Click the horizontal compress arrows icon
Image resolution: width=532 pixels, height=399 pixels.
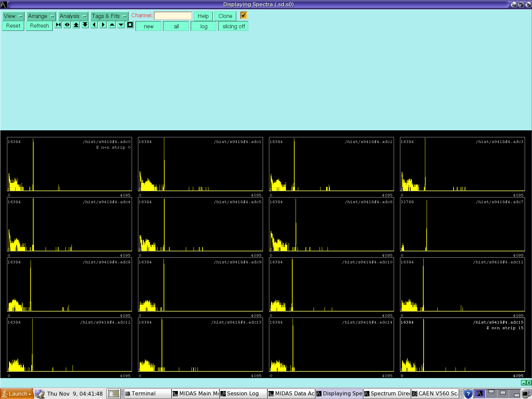click(59, 25)
